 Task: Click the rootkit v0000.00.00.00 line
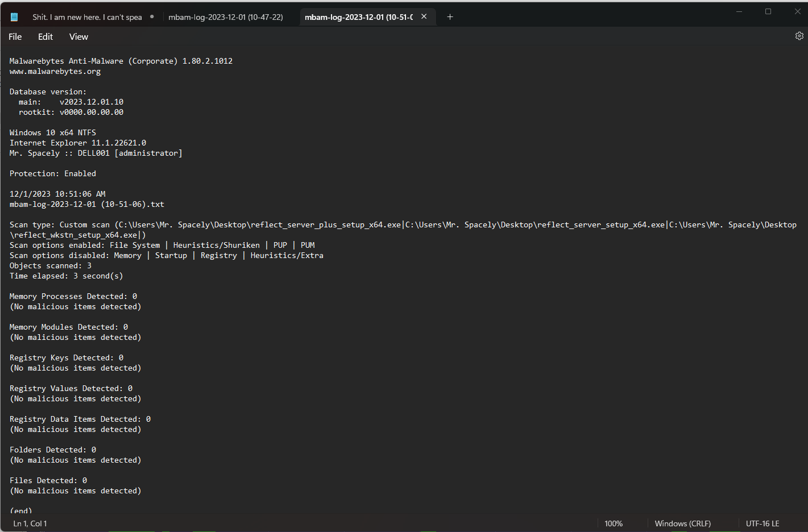(71, 112)
